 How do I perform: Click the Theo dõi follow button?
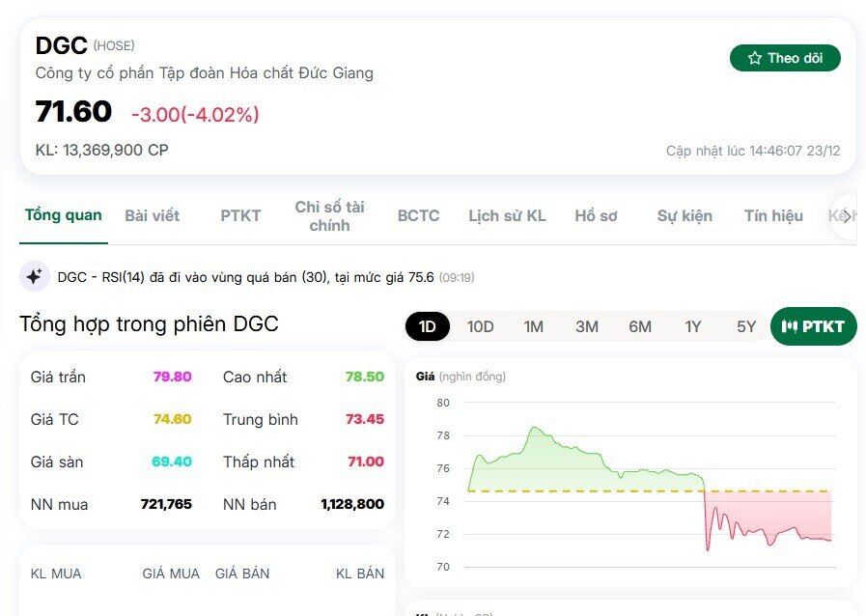pyautogui.click(x=785, y=58)
